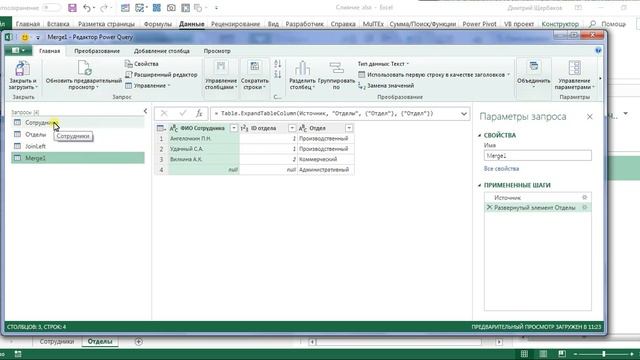The image size is (640, 360).
Task: Click the cell Административный in row 4
Action: click(326, 169)
